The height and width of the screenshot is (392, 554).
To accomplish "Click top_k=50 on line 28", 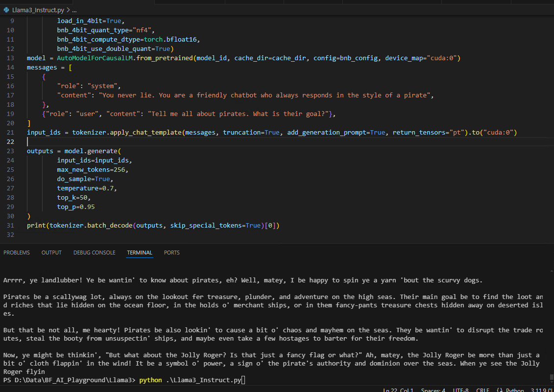I will [x=72, y=197].
